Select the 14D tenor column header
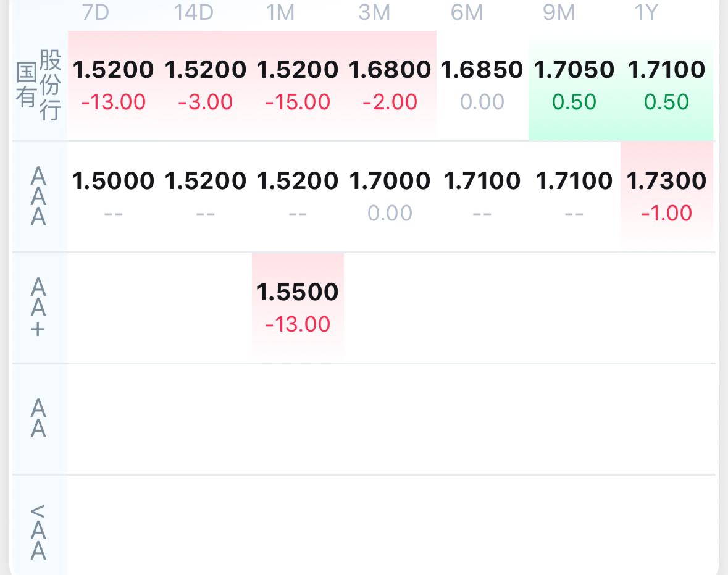Viewport: 728px width, 575px height. tap(193, 12)
